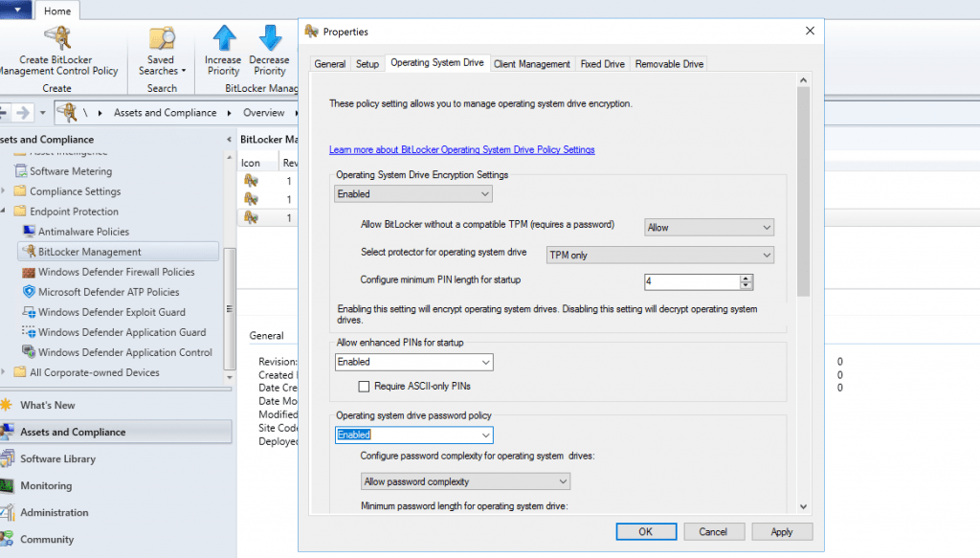Click Overview in the breadcrumb path
This screenshot has width=980, height=558.
(x=264, y=113)
